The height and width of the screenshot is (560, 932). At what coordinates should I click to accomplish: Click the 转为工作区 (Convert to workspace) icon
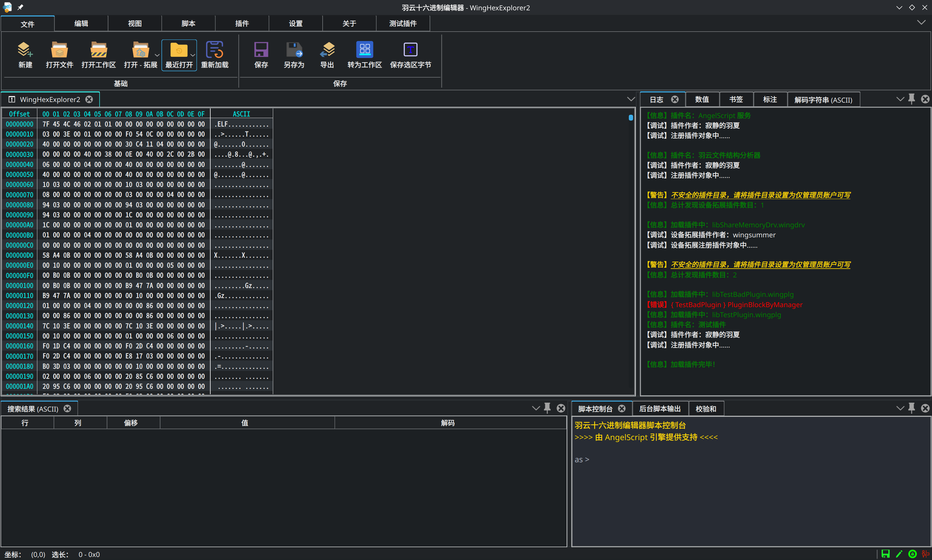tap(364, 50)
